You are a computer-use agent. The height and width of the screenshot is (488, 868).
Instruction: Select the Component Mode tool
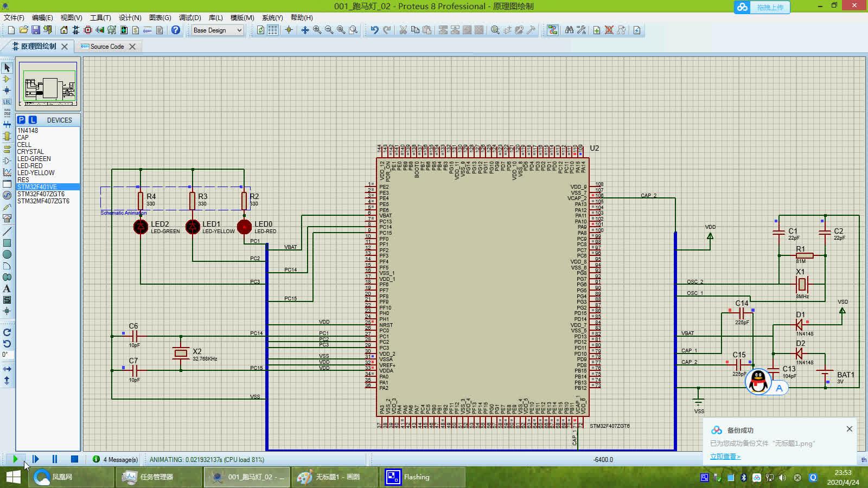(x=7, y=79)
